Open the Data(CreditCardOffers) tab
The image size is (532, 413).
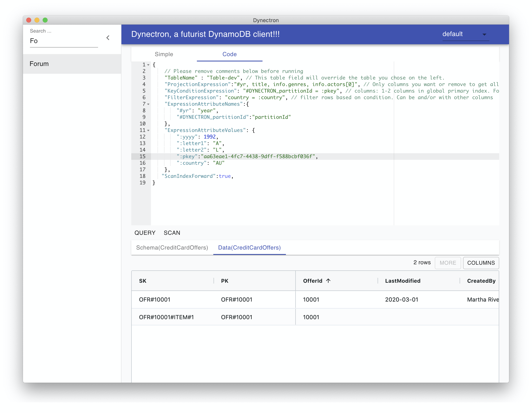point(249,247)
